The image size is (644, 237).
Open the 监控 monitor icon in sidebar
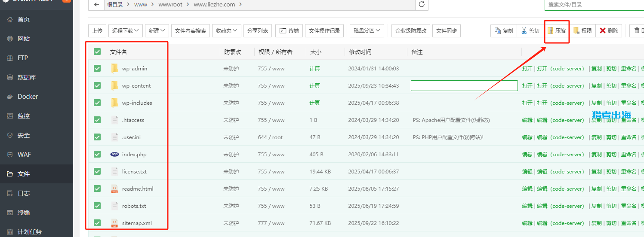coord(10,116)
